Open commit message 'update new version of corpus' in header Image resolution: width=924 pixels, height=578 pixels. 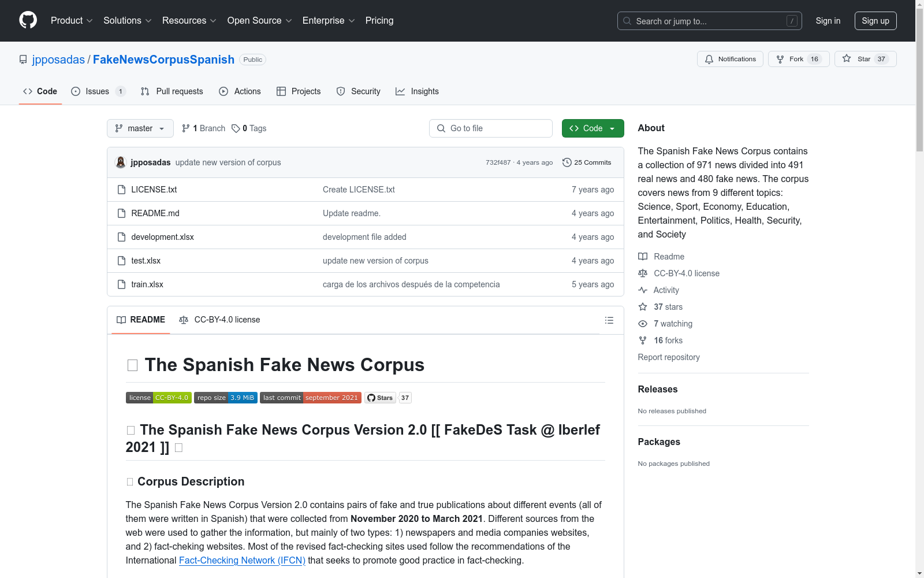pos(228,162)
